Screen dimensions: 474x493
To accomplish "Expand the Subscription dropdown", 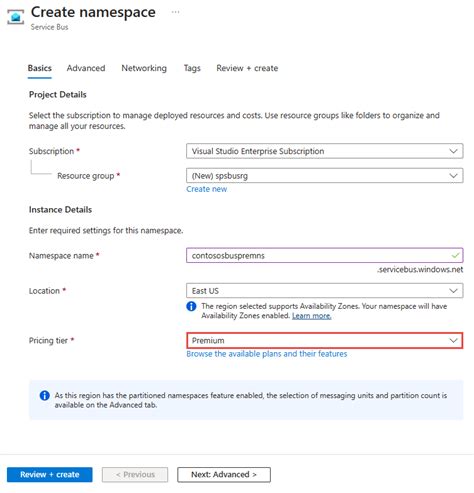I will coord(324,151).
